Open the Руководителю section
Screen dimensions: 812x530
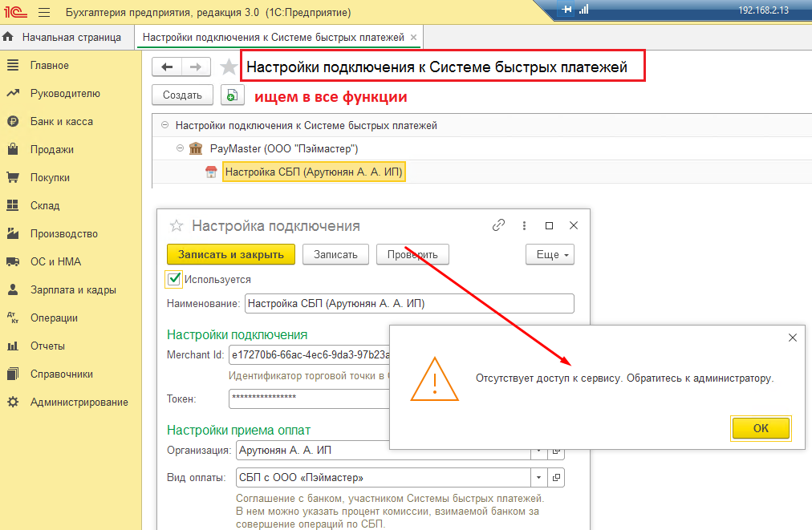[65, 93]
